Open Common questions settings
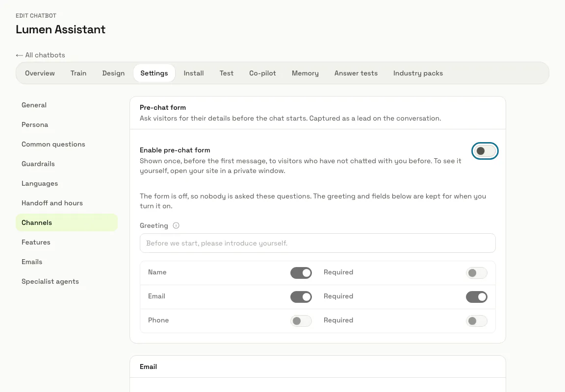 click(x=67, y=145)
